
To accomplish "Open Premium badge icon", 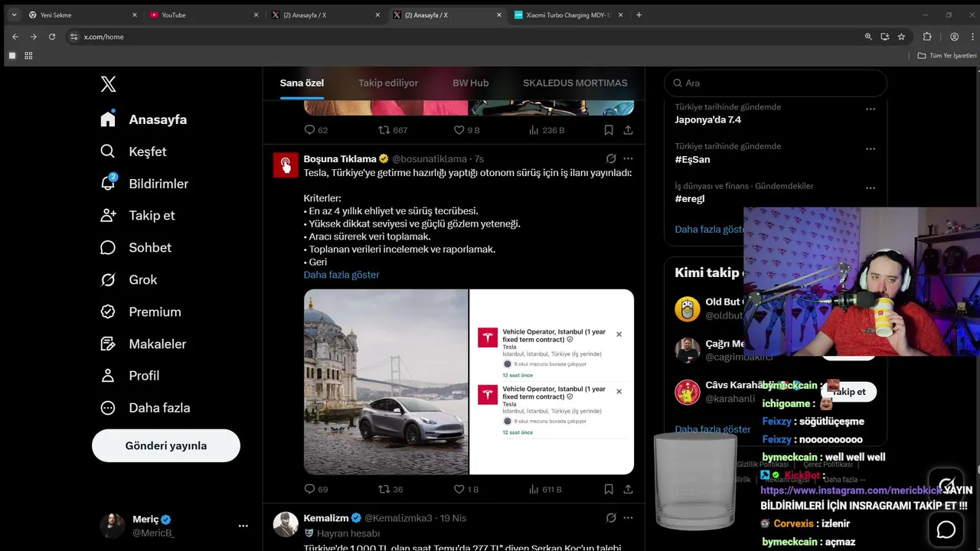I will tap(108, 311).
